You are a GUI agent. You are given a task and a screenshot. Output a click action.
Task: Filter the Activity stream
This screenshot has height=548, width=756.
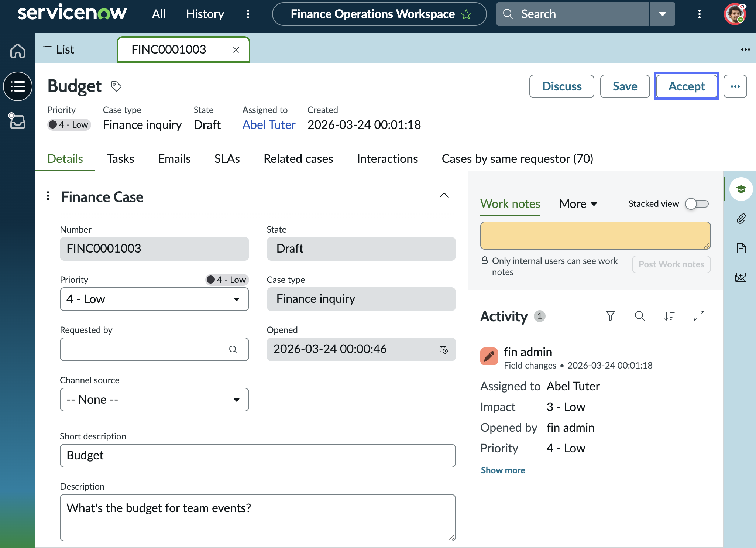(x=611, y=316)
